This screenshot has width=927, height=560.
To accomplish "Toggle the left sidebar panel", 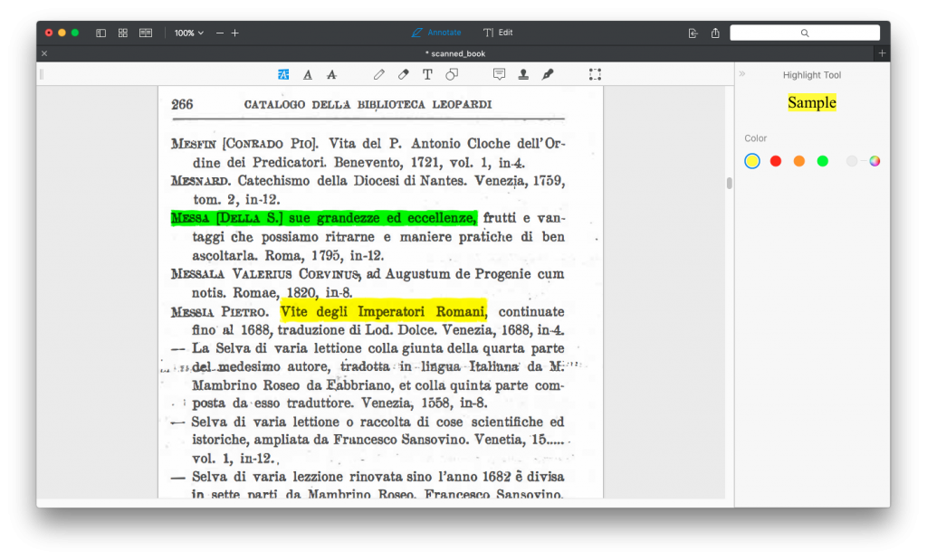I will (101, 33).
